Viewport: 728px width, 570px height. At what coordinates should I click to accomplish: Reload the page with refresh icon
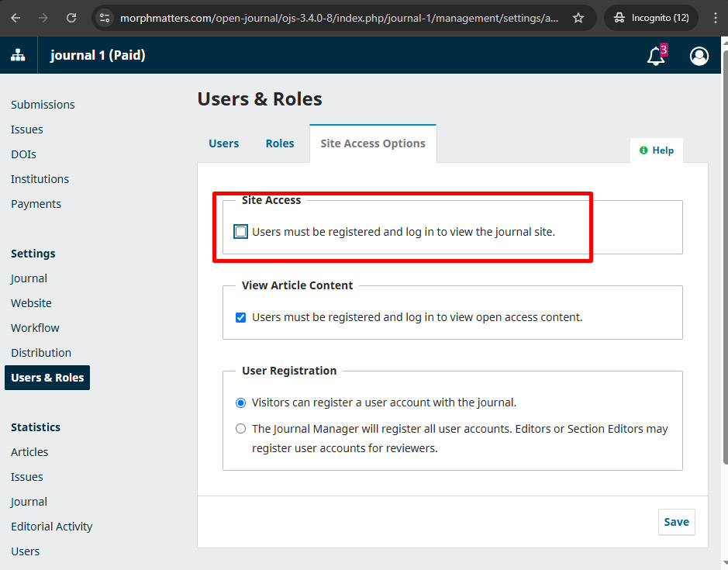click(x=71, y=18)
